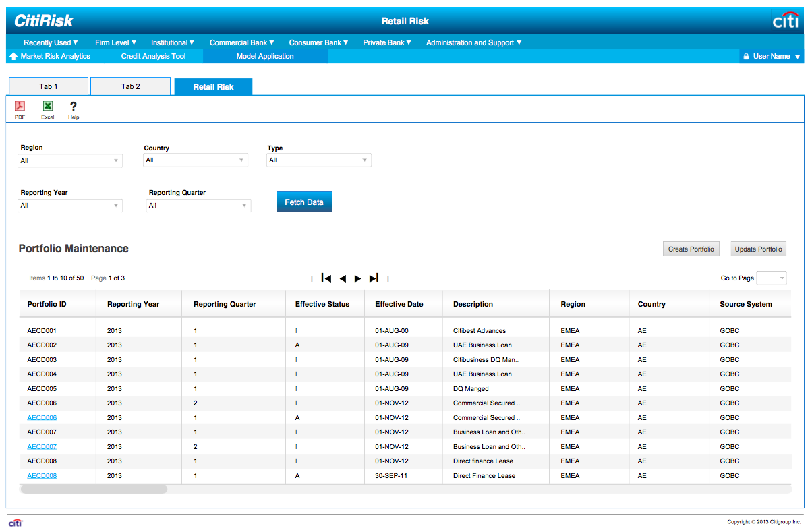Click the 30-SEP-11 effective date cell
The width and height of the screenshot is (812, 532).
pos(392,476)
